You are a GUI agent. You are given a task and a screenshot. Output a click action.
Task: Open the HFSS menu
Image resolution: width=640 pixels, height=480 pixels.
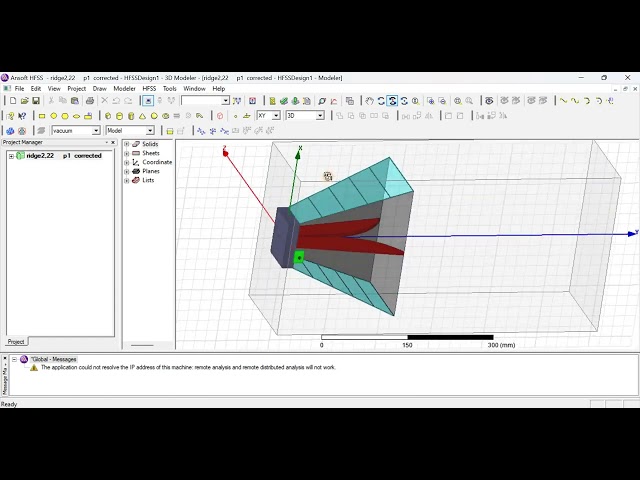tap(149, 89)
